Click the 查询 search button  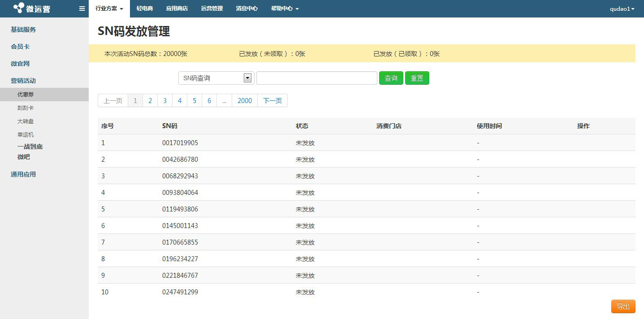(391, 78)
